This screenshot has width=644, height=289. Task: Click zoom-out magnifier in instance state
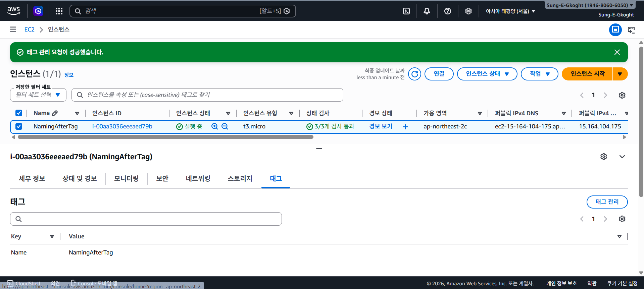[225, 126]
